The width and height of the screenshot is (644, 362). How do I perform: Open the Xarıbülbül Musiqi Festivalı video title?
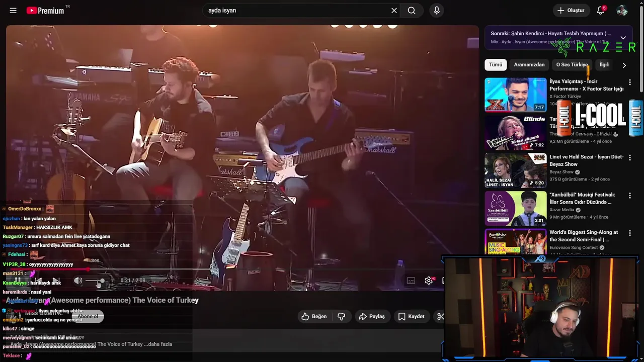(582, 198)
